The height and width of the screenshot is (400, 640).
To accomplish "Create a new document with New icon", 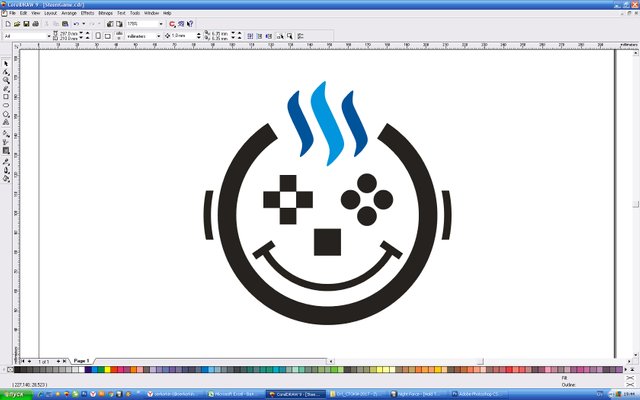I will (8, 24).
